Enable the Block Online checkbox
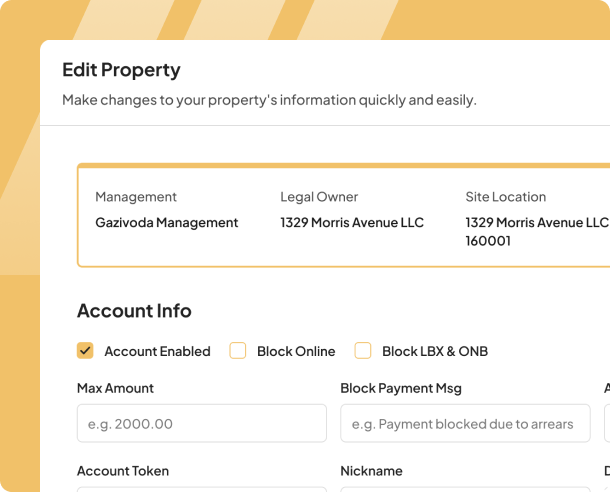Image resolution: width=610 pixels, height=492 pixels. [238, 351]
